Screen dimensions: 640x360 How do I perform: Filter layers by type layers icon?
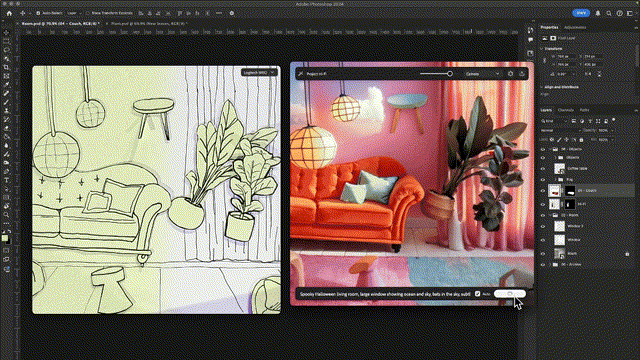[590, 121]
